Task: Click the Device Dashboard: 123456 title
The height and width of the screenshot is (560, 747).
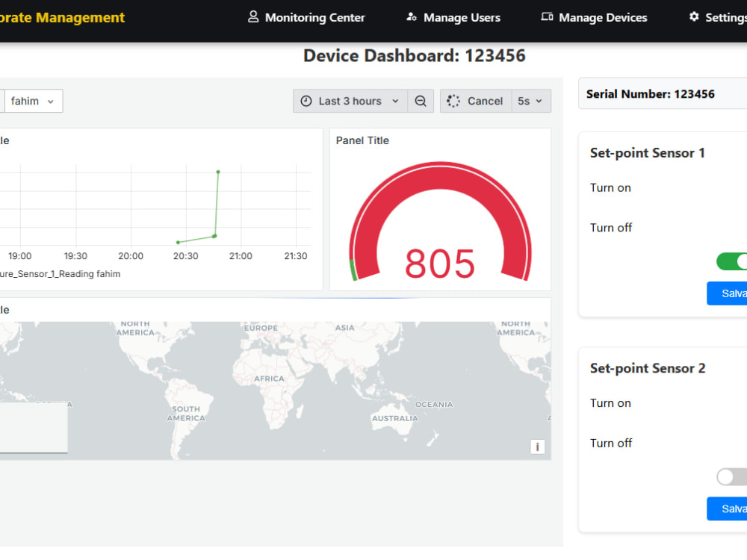Action: click(x=415, y=56)
